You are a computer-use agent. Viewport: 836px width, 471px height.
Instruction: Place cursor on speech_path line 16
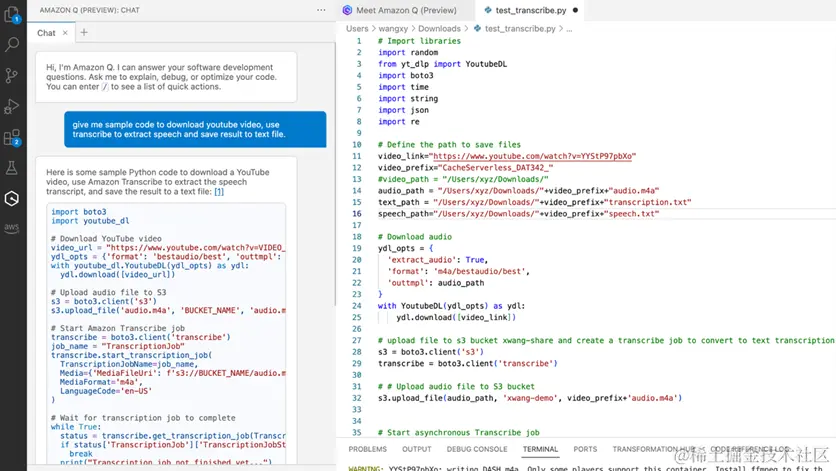518,214
